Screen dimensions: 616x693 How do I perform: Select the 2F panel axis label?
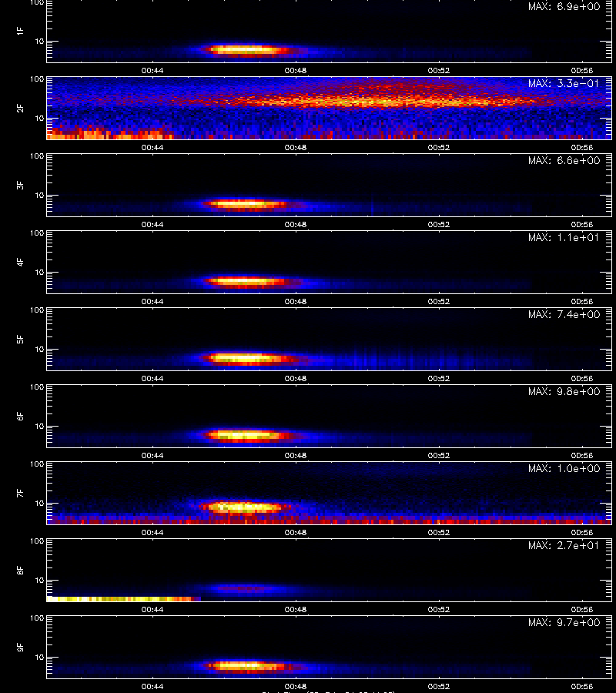click(20, 108)
